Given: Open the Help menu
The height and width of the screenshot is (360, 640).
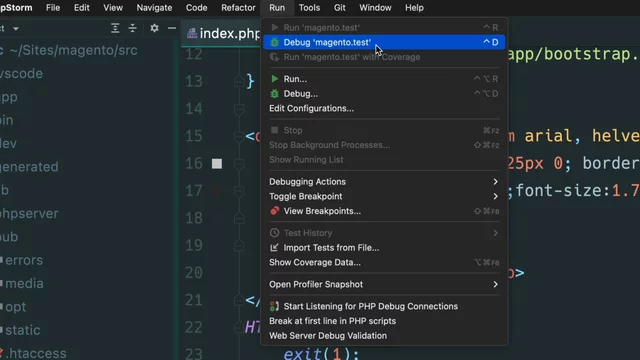Looking at the screenshot, I should pos(414,8).
